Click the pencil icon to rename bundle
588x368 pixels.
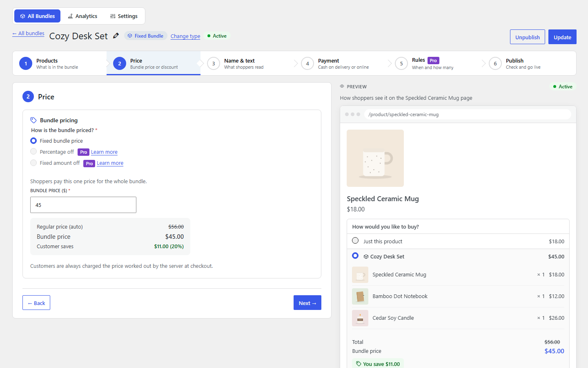(x=116, y=36)
